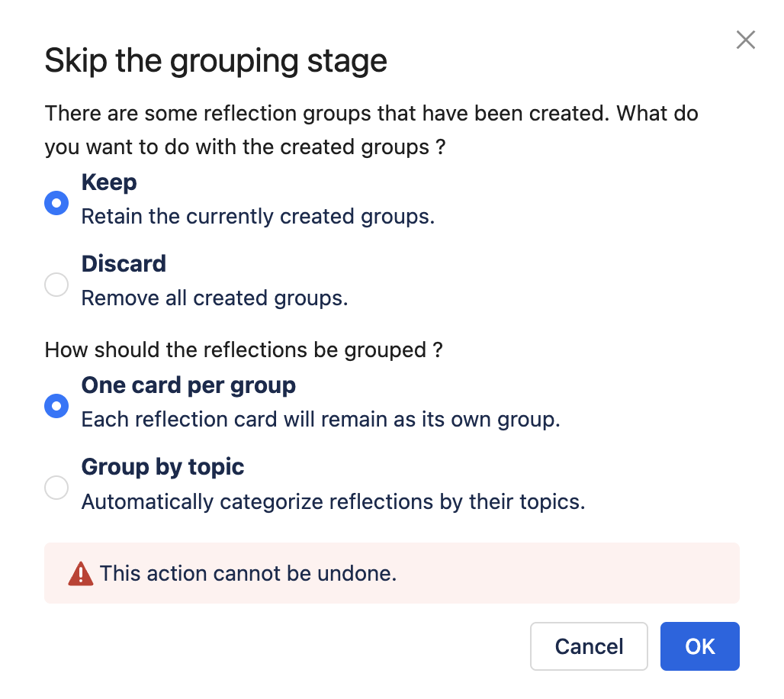784x699 pixels.
Task: Click 'Retain the currently created groups' description
Action: point(258,217)
